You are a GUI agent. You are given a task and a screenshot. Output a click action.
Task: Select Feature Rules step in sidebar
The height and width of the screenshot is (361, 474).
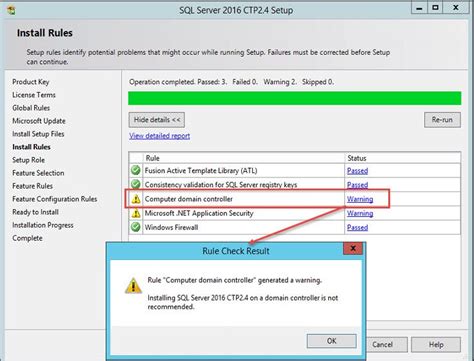click(33, 186)
